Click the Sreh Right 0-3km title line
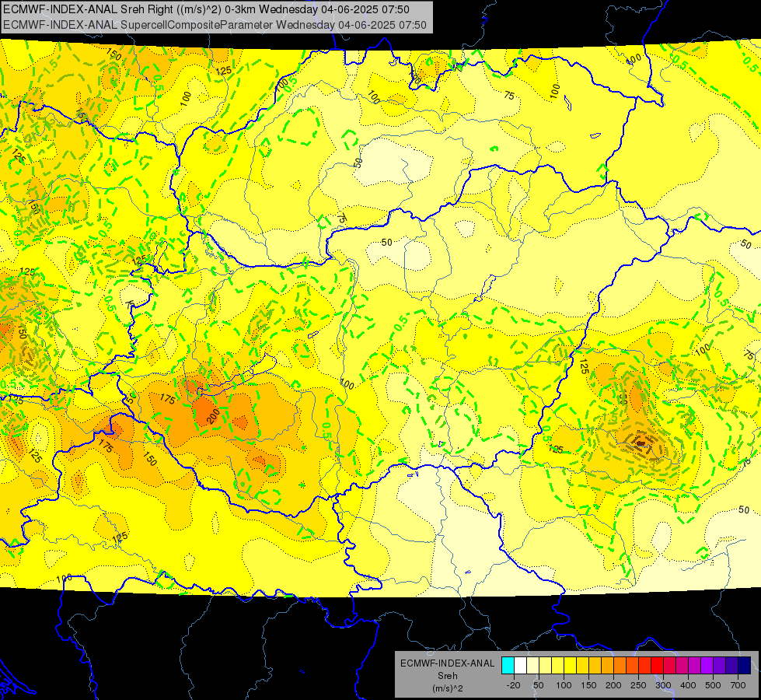The image size is (761, 700). click(206, 9)
